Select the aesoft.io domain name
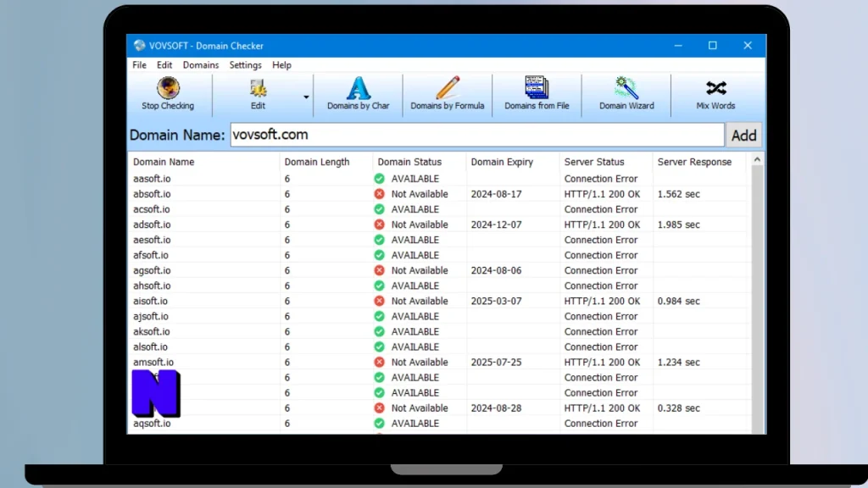This screenshot has width=868, height=488. point(152,240)
